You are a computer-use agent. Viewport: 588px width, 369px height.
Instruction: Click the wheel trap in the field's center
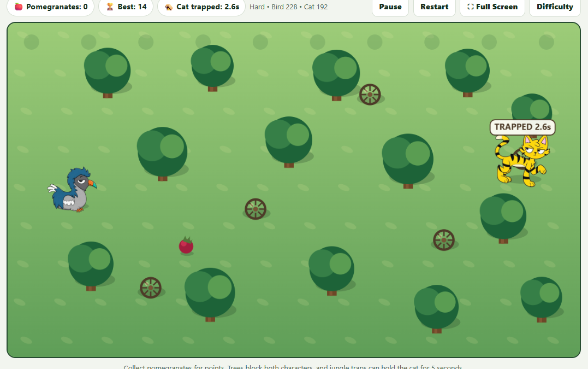(256, 209)
